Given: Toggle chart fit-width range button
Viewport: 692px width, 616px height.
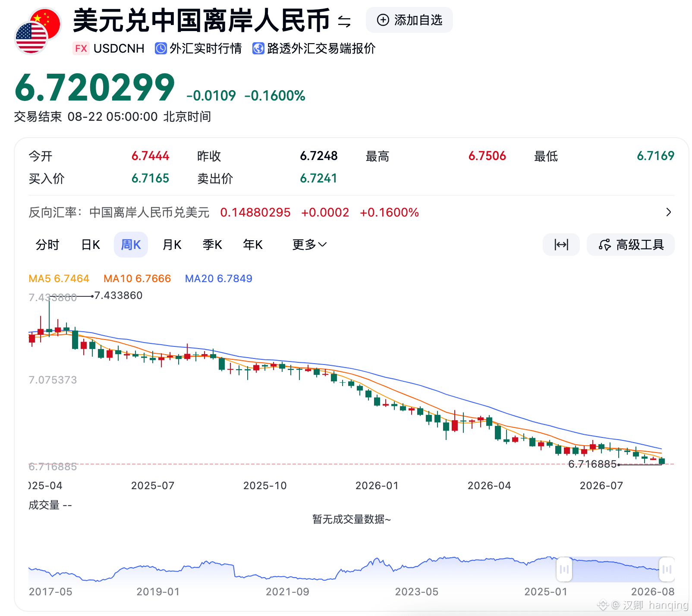Looking at the screenshot, I should (x=561, y=245).
